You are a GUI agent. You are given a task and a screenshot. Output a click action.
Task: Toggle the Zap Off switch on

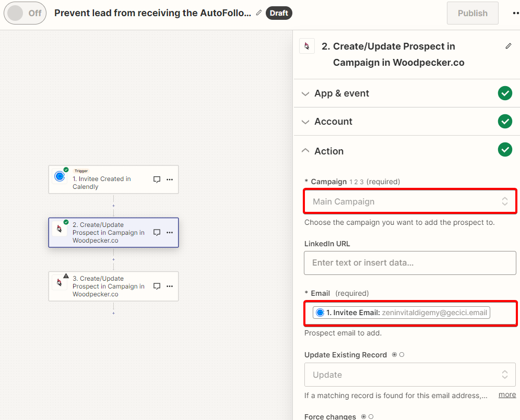tap(25, 13)
